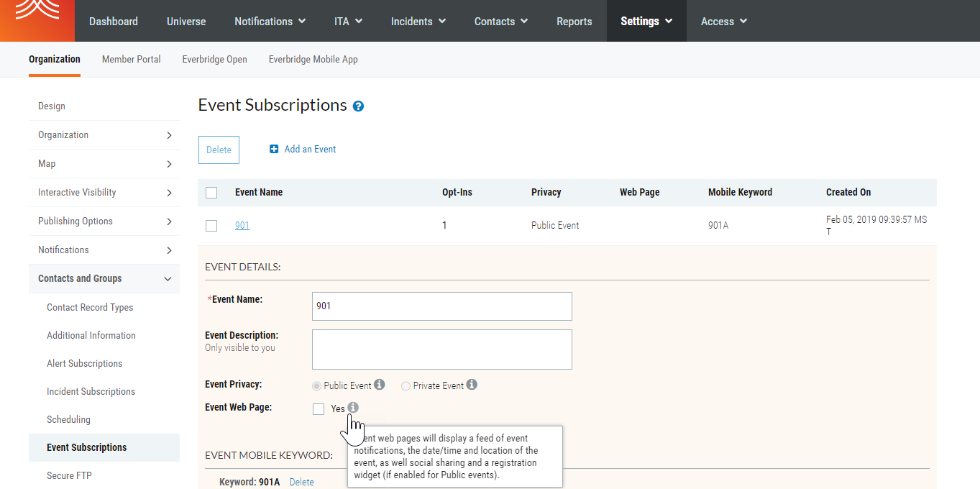The width and height of the screenshot is (980, 489).
Task: Select the Private Event radio button
Action: point(405,385)
